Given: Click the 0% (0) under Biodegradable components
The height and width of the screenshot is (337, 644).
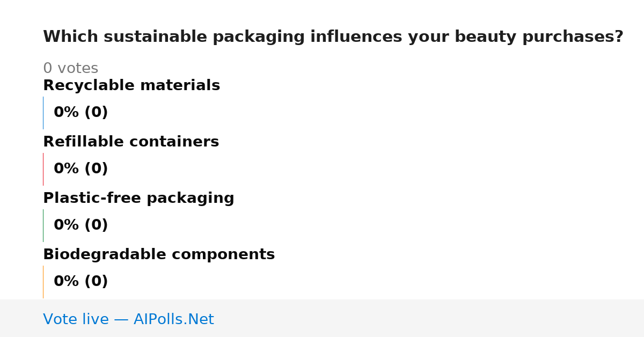Looking at the screenshot, I should tap(80, 282).
